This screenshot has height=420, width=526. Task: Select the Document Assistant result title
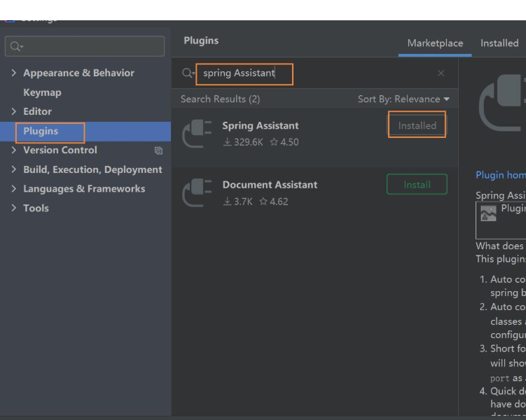coord(270,185)
